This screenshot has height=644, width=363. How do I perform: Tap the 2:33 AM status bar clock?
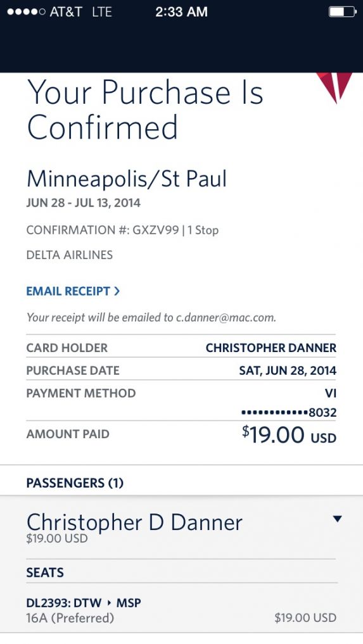(181, 12)
